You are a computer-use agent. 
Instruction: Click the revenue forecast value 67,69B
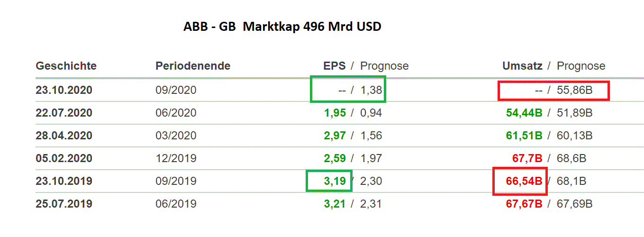(575, 204)
